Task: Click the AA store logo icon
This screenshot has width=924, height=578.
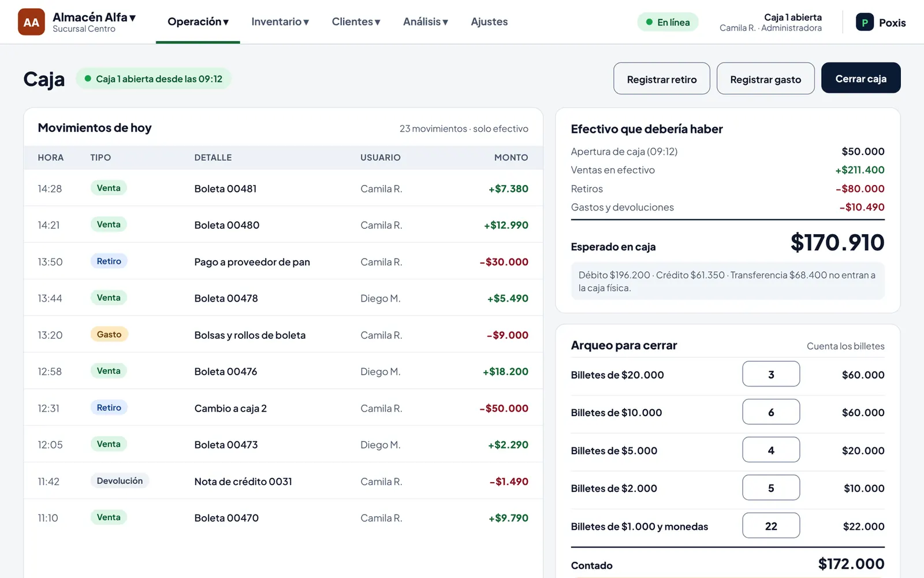Action: tap(31, 22)
